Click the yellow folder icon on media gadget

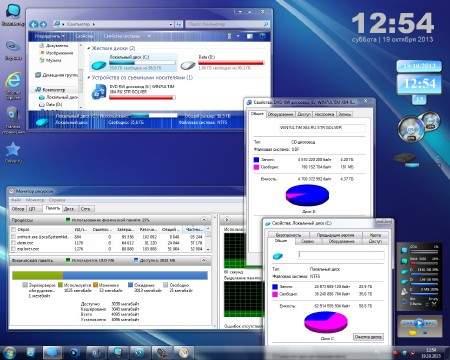[x=412, y=333]
